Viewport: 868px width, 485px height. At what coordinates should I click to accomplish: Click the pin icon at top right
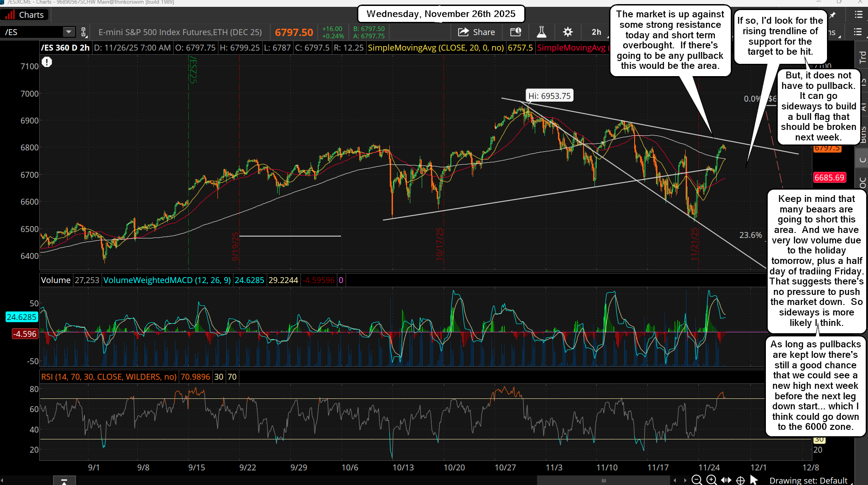(x=832, y=15)
